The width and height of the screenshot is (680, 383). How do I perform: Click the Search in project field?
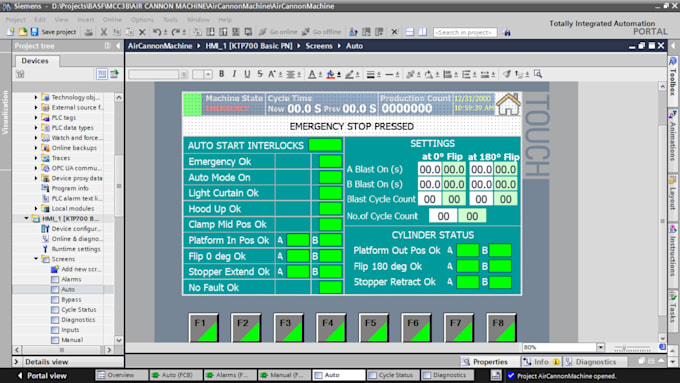[465, 32]
